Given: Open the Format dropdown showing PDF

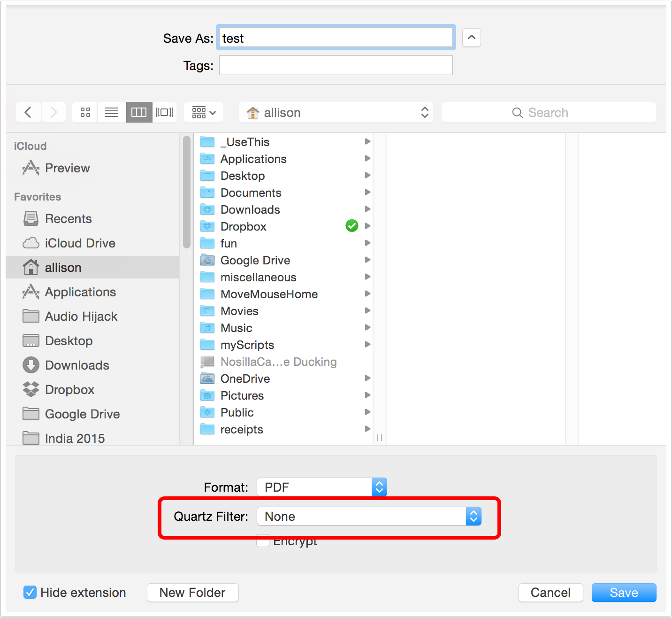Looking at the screenshot, I should [322, 487].
